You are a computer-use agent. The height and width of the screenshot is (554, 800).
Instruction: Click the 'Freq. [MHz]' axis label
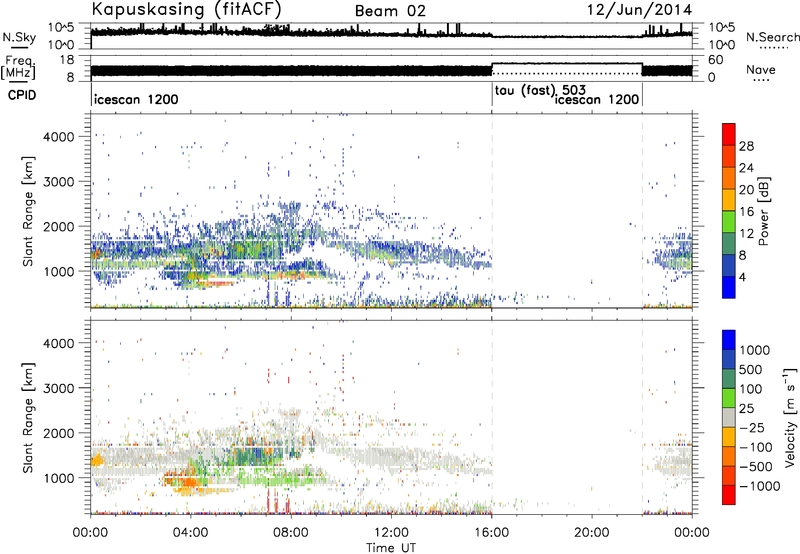(19, 67)
